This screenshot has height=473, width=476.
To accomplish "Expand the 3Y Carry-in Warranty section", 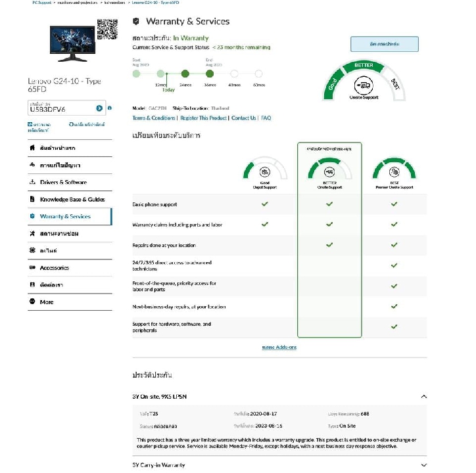I will 424,465.
